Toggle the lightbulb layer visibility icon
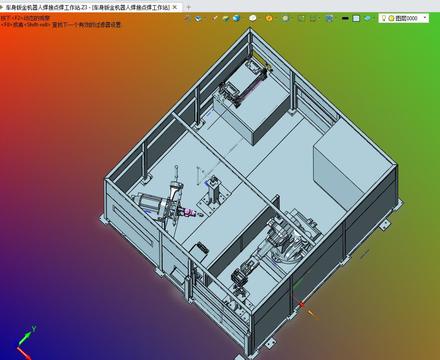This screenshot has height=360, width=440. 384,18
